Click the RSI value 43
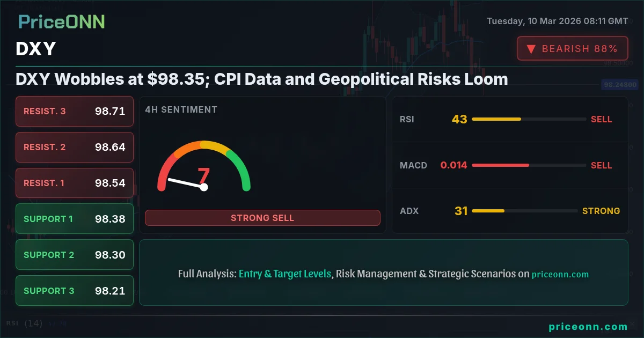Screen dimensions: 644x338 click(459, 119)
